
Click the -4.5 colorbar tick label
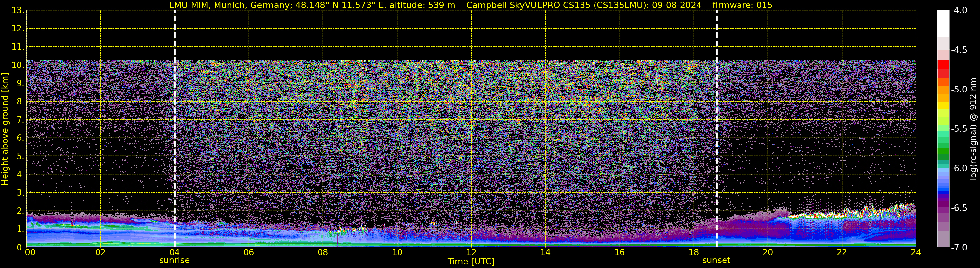pos(959,50)
